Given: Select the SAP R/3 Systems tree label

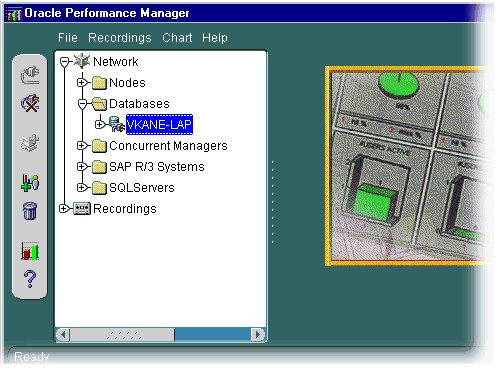Looking at the screenshot, I should pyautogui.click(x=157, y=167).
